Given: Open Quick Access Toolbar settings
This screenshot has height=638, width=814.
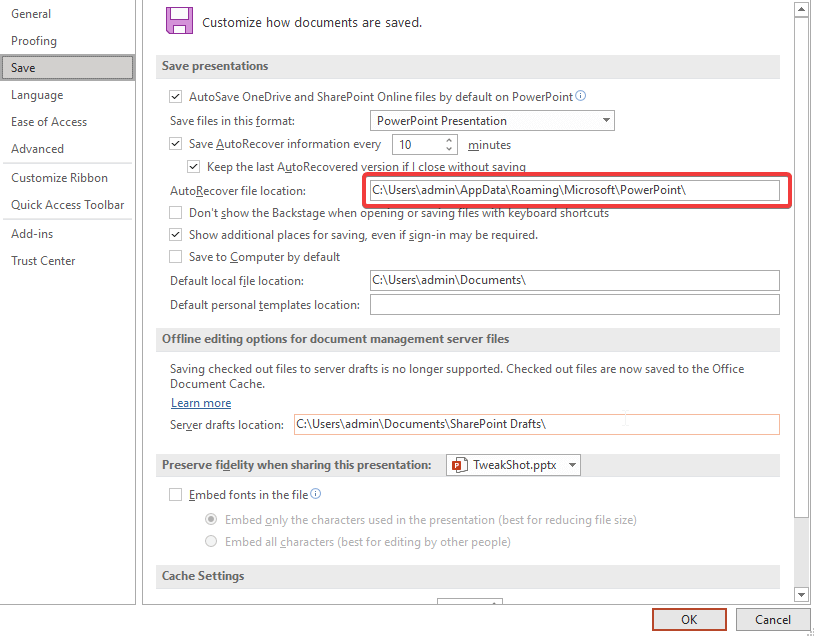Looking at the screenshot, I should 67,205.
